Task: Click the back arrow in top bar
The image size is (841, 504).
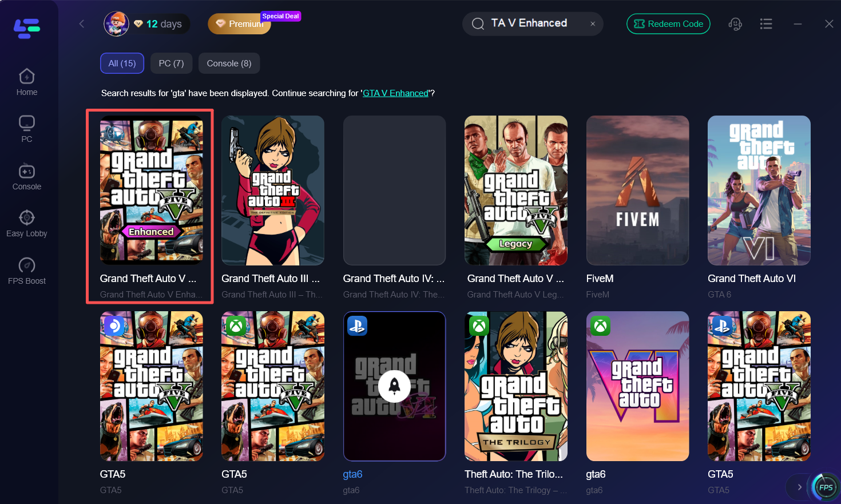Action: [82, 23]
